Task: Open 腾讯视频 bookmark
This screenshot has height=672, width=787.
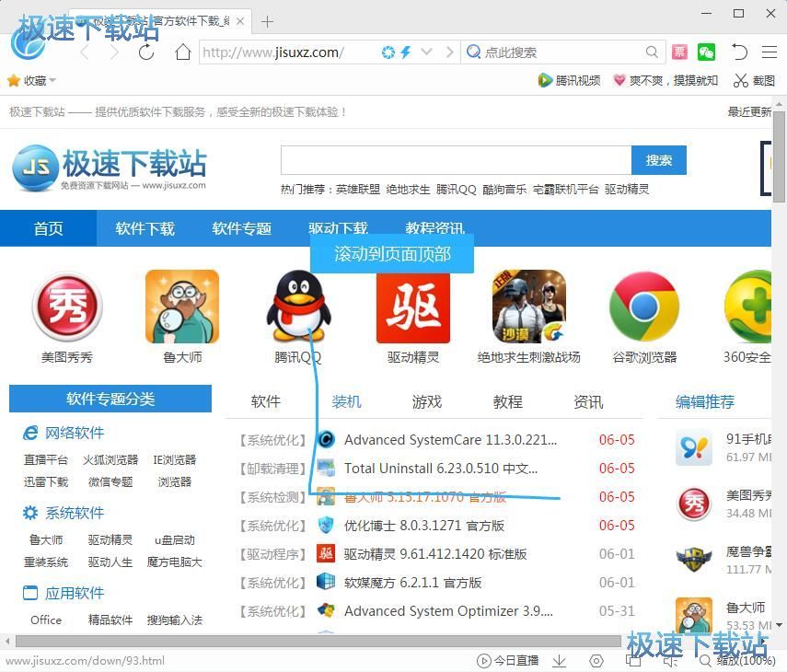Action: tap(569, 80)
